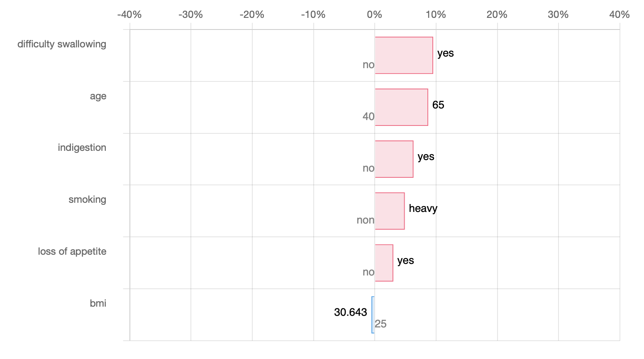The image size is (644, 359).
Task: Click the 30.643 bmi value label
Action: pos(350,312)
